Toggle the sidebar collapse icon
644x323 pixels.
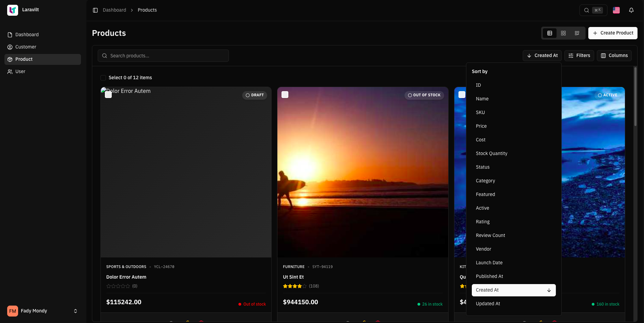point(95,10)
